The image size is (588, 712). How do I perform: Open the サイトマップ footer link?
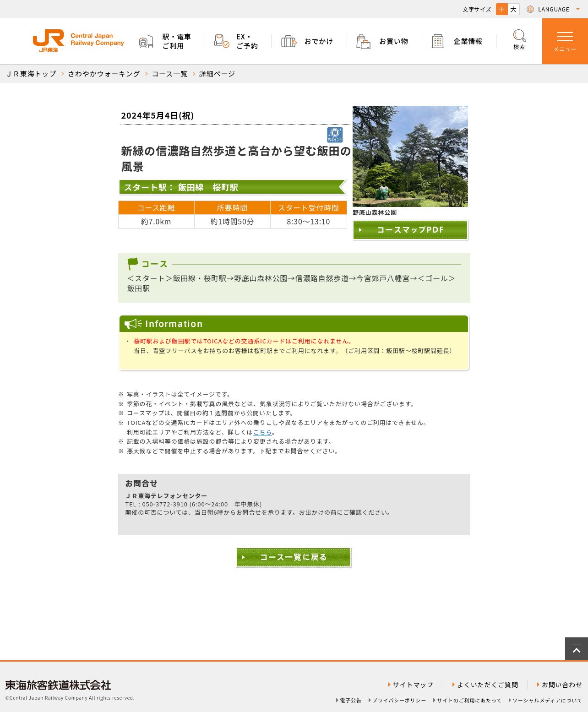[413, 685]
